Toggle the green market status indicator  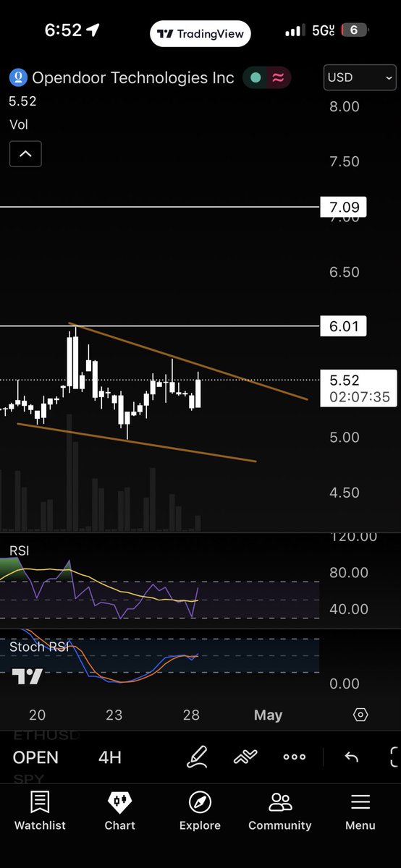(254, 77)
